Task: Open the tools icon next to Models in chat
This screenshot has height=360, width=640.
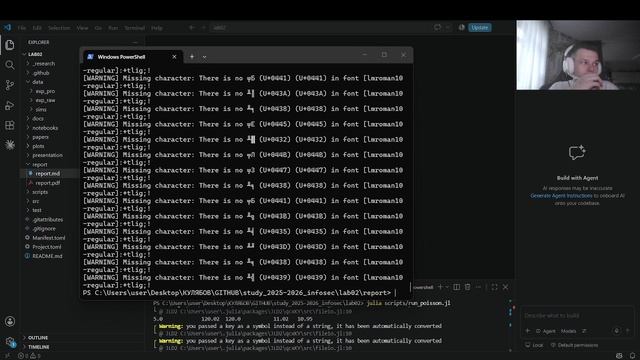Action: (x=584, y=331)
